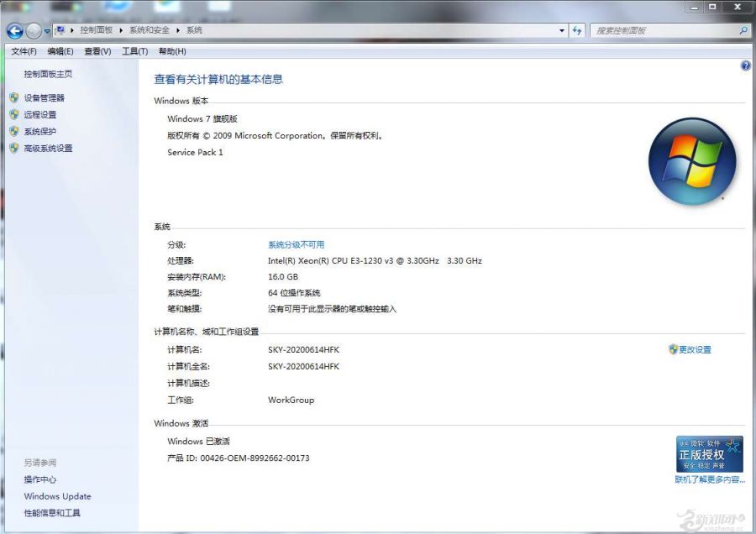Go to 控制面板主页
This screenshot has width=756, height=534.
click(x=48, y=74)
